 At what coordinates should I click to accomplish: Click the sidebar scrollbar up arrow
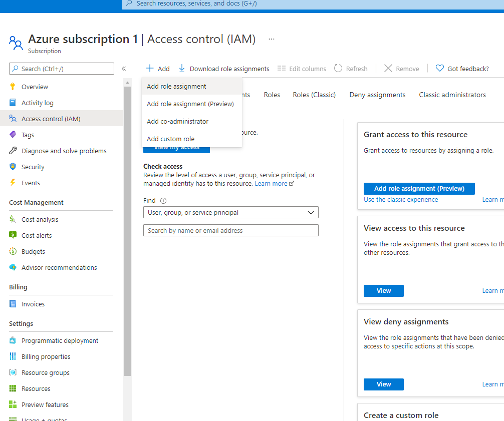click(x=127, y=83)
